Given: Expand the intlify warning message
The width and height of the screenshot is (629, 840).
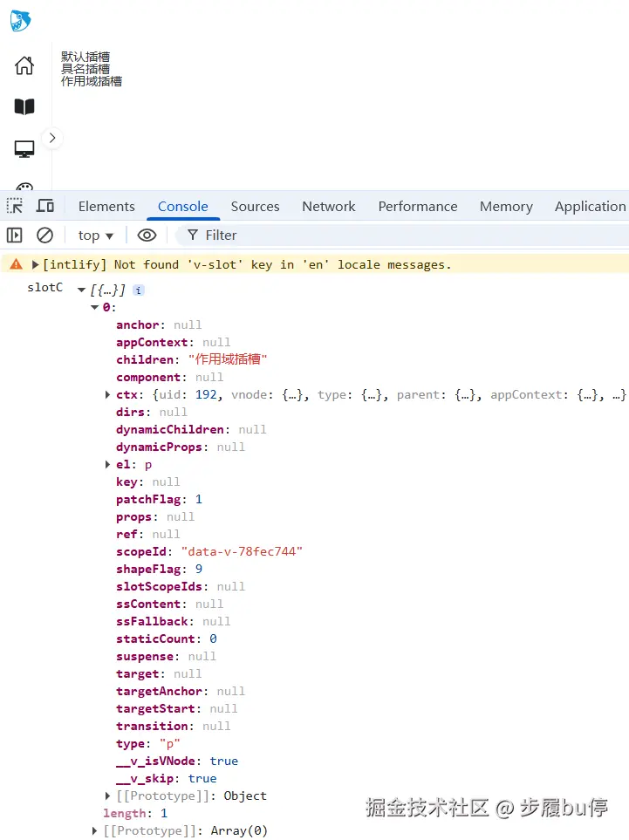Looking at the screenshot, I should coord(36,264).
